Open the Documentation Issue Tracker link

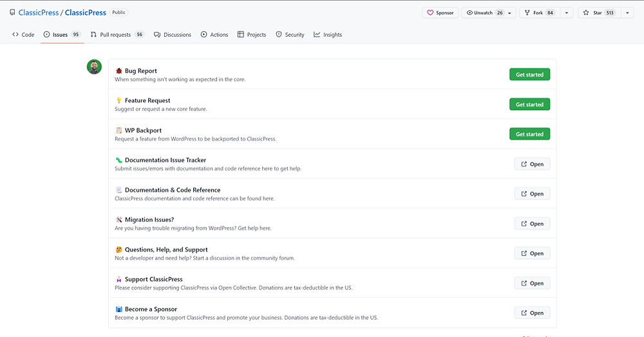(533, 164)
